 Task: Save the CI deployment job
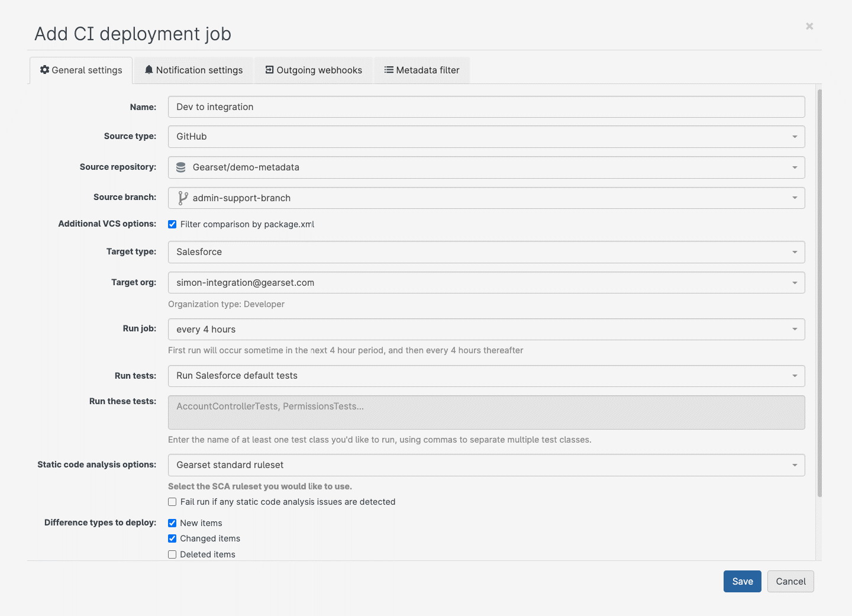pos(743,582)
